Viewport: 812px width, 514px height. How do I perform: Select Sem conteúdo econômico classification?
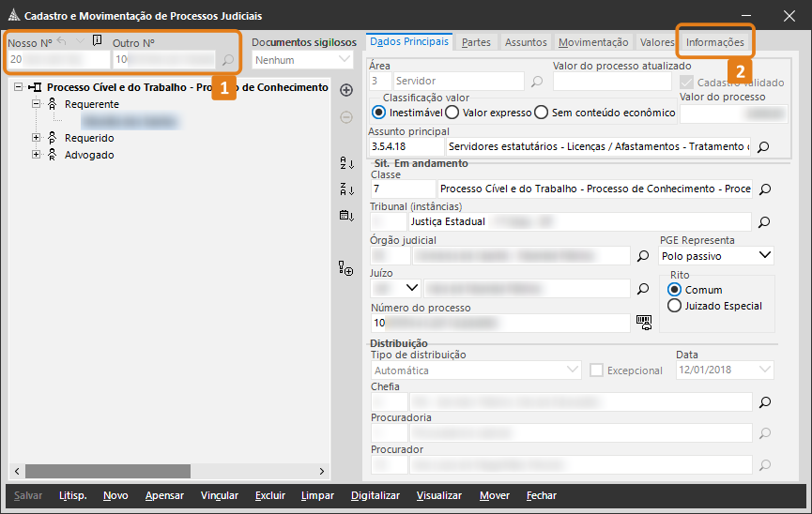[x=542, y=113]
